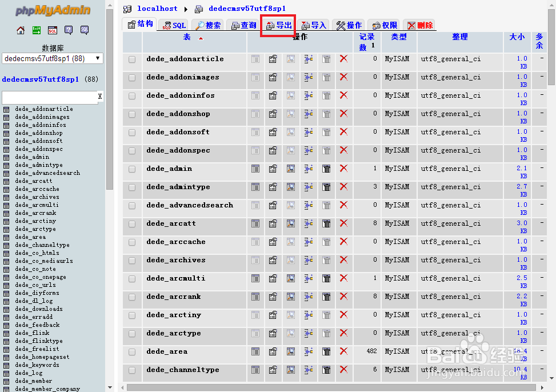
Task: Tick the dede_admintype row checkbox
Action: [x=132, y=187]
